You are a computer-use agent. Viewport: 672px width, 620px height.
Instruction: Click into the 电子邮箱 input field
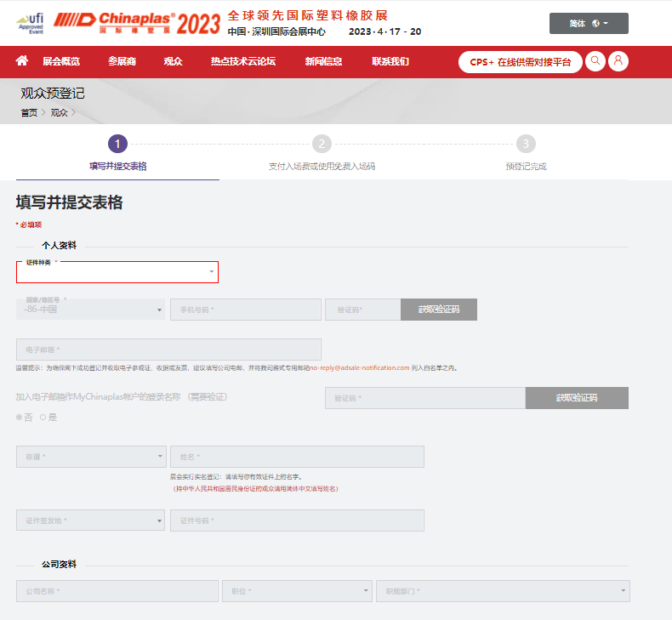click(x=168, y=350)
